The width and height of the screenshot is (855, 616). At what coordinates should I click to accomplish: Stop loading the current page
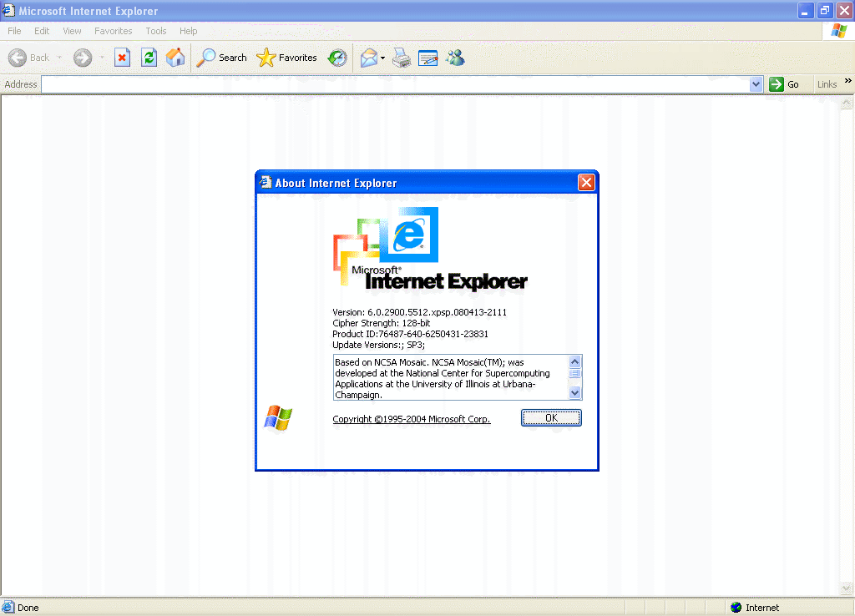coord(121,57)
